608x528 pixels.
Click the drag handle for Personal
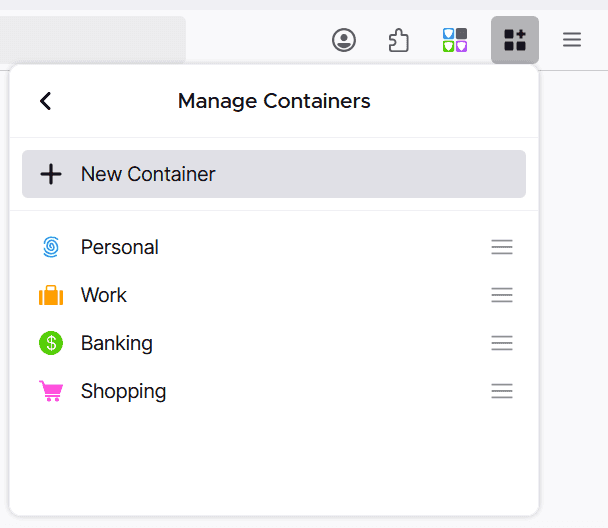[502, 247]
